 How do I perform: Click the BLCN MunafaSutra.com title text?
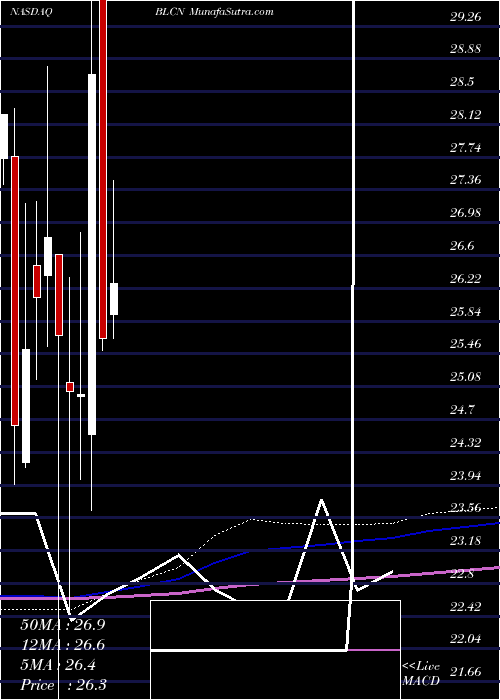[x=214, y=12]
